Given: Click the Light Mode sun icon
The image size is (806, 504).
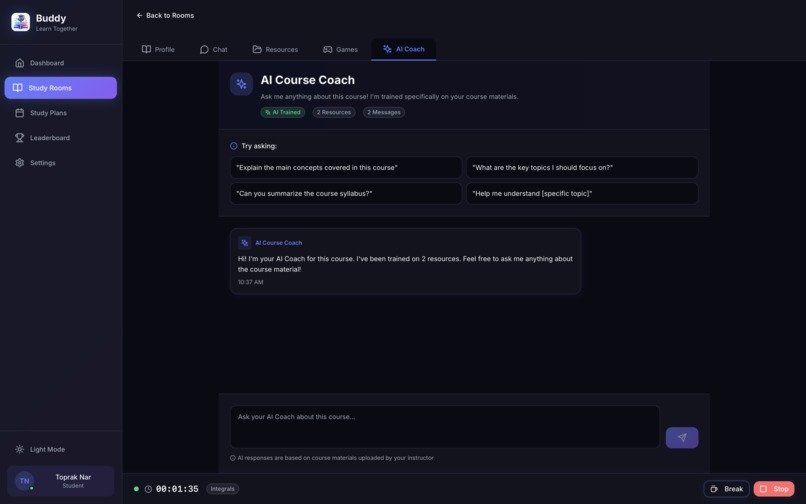Looking at the screenshot, I should [x=20, y=449].
